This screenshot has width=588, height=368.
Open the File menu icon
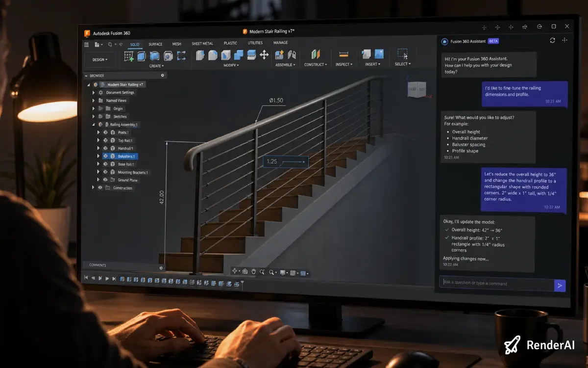[x=98, y=45]
